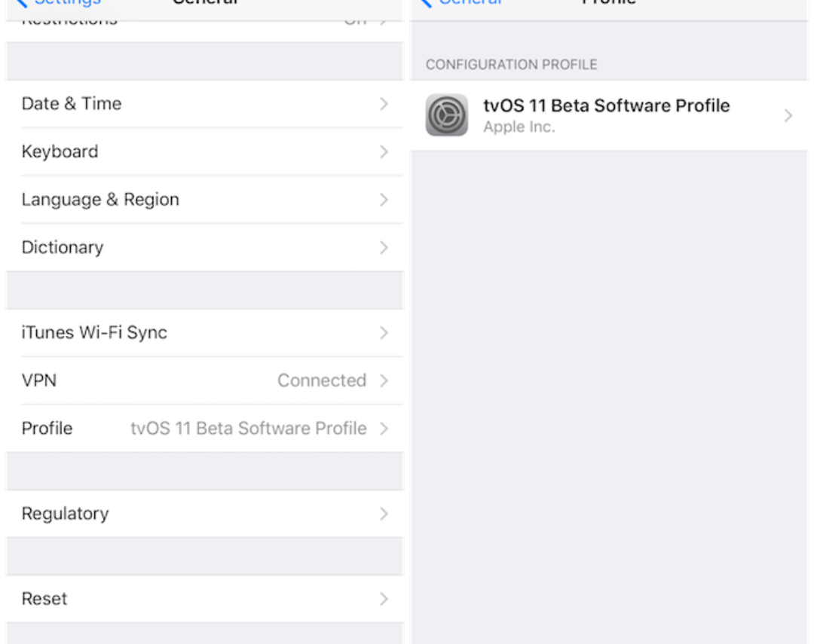The image size is (814, 644).
Task: Tap the Regulatory row chevron
Action: coord(384,514)
